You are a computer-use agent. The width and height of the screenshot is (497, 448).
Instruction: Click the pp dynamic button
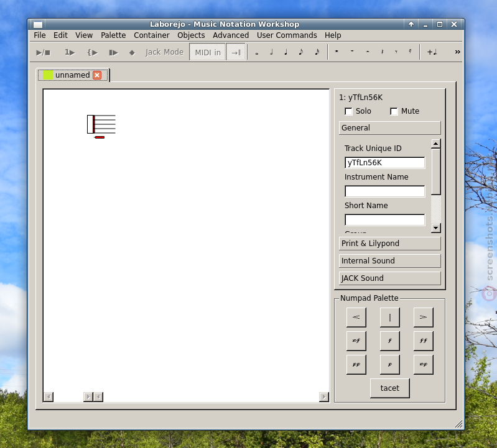point(356,365)
